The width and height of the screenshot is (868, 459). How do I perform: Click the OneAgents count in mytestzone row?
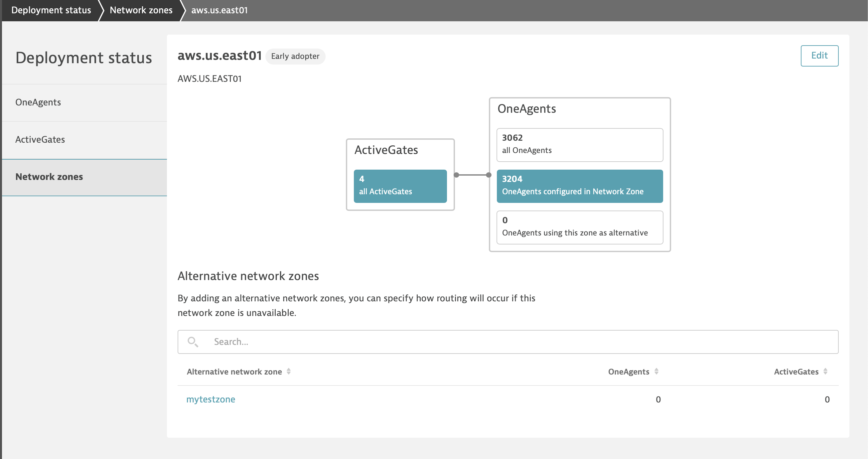(x=658, y=399)
